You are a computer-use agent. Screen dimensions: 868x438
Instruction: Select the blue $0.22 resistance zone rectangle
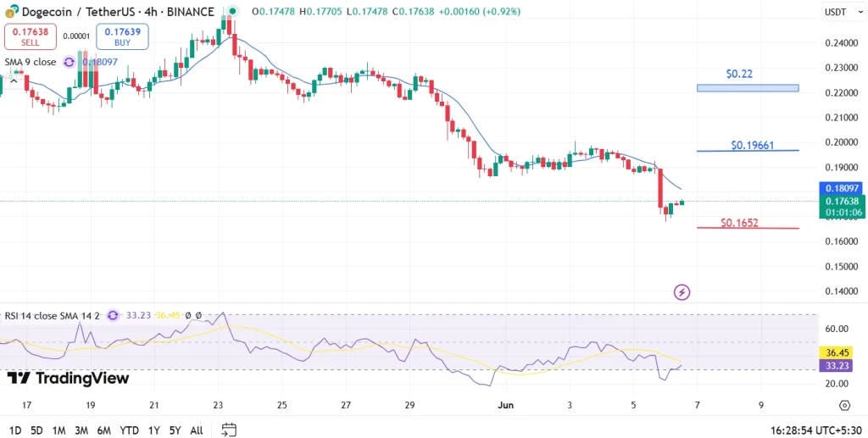[747, 88]
